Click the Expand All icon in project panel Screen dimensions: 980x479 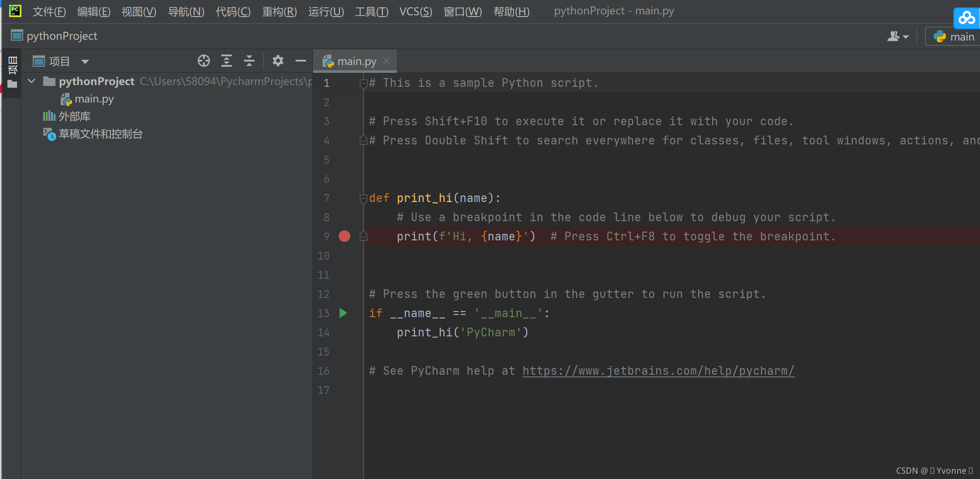pos(226,61)
